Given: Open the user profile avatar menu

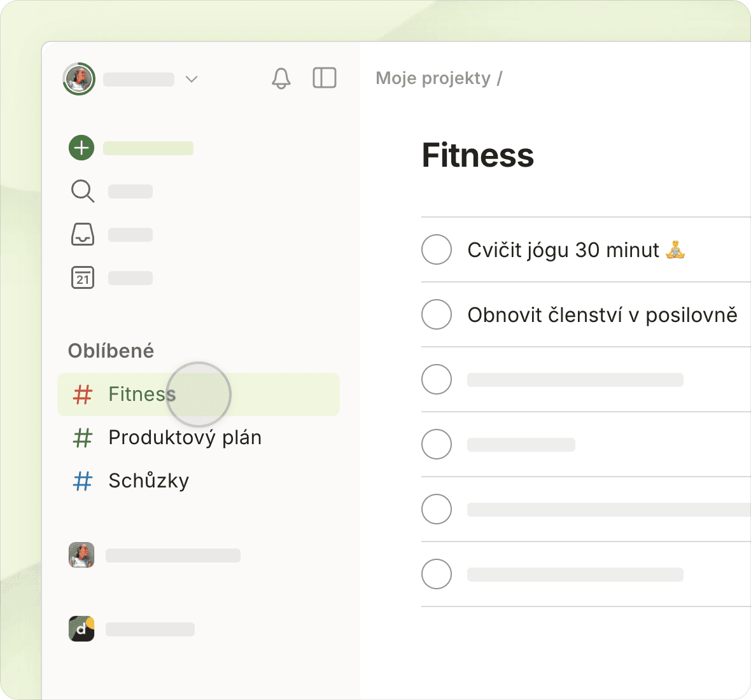Looking at the screenshot, I should [x=79, y=79].
